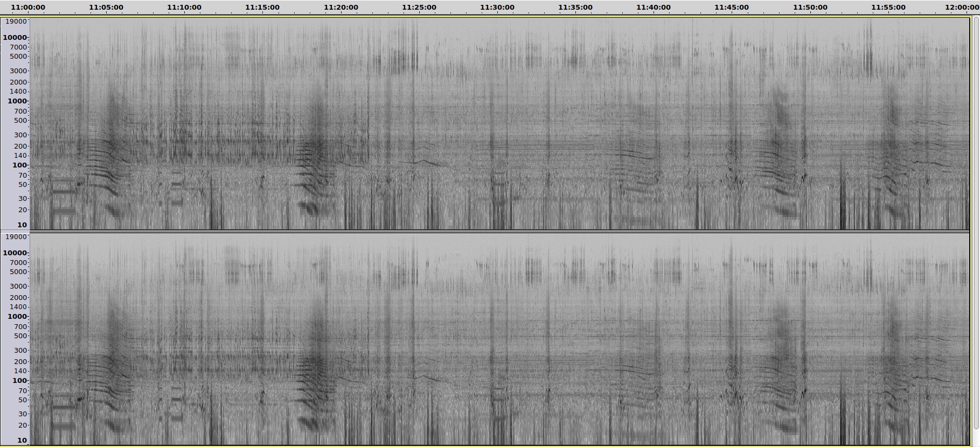Click the 11:00:00 mark on the time ruler
The image size is (980, 447).
pyautogui.click(x=28, y=8)
